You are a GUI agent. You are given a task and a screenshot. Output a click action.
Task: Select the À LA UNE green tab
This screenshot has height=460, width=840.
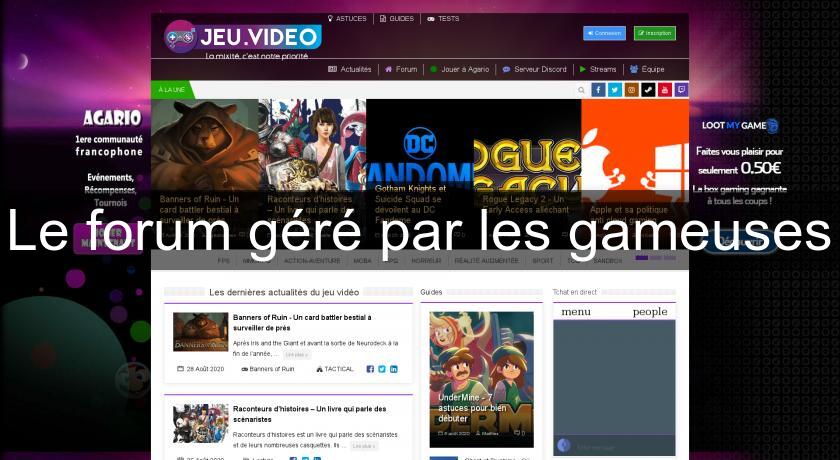(171, 90)
